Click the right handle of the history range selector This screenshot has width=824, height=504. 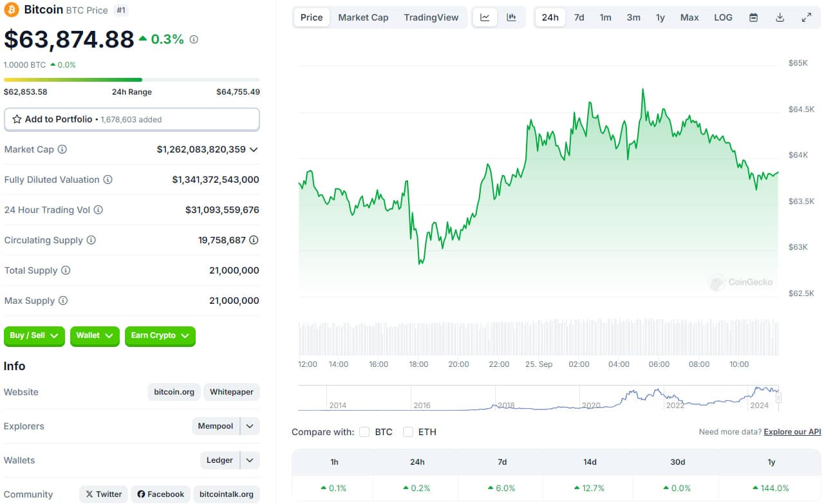(778, 398)
